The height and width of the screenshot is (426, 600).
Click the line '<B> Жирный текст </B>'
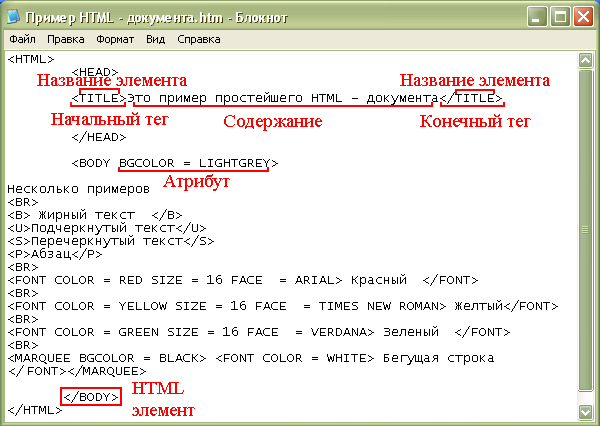(x=95, y=215)
